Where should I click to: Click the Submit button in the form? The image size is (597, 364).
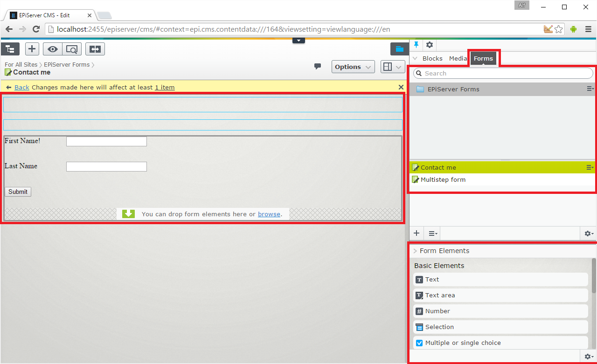pyautogui.click(x=18, y=192)
